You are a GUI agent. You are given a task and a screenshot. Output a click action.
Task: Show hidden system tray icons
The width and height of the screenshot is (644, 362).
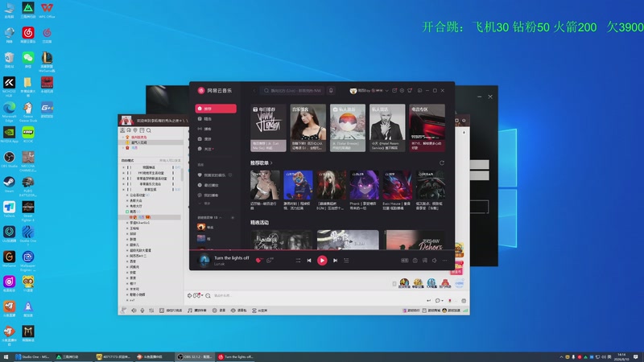[x=561, y=356]
